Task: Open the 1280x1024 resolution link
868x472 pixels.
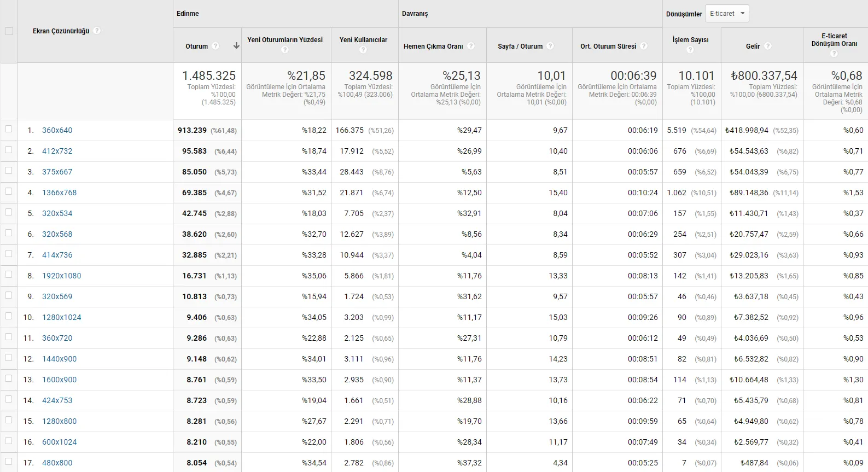Action: (x=62, y=317)
